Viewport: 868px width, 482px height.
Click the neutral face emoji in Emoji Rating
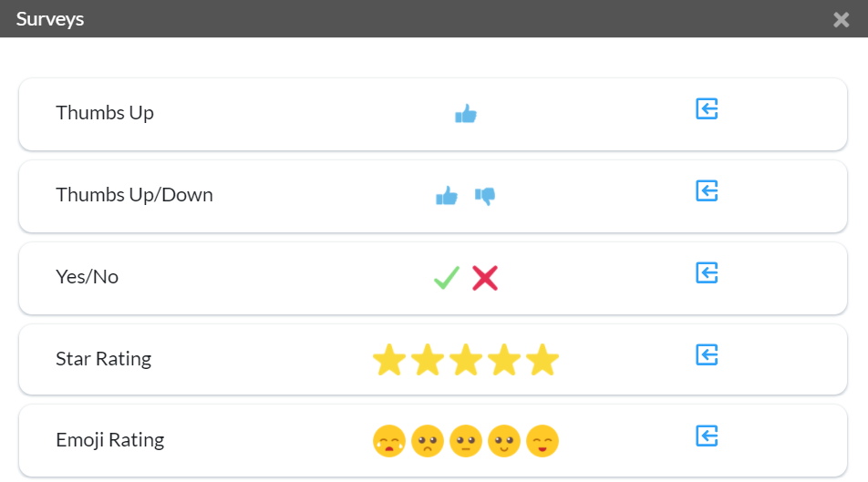pyautogui.click(x=466, y=441)
